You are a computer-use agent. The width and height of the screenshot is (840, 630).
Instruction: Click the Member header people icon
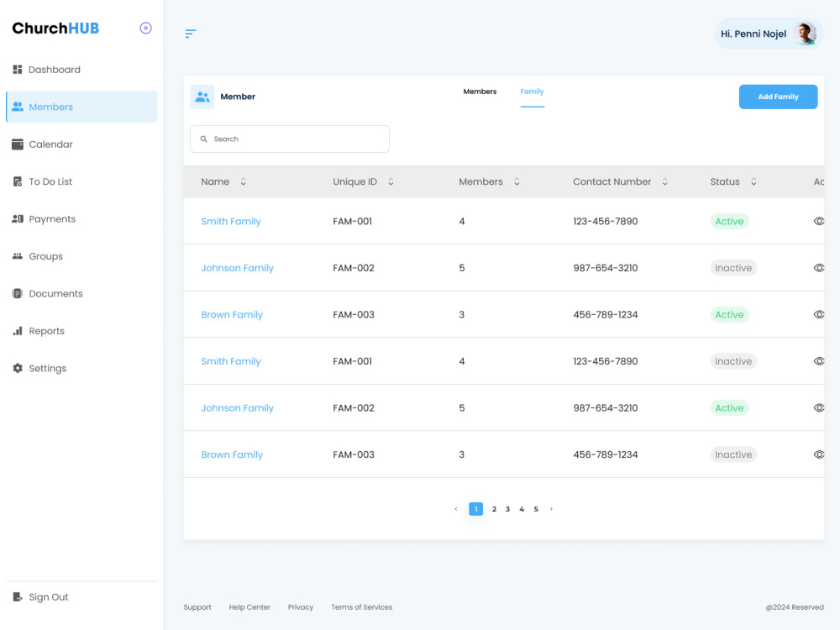click(x=202, y=97)
